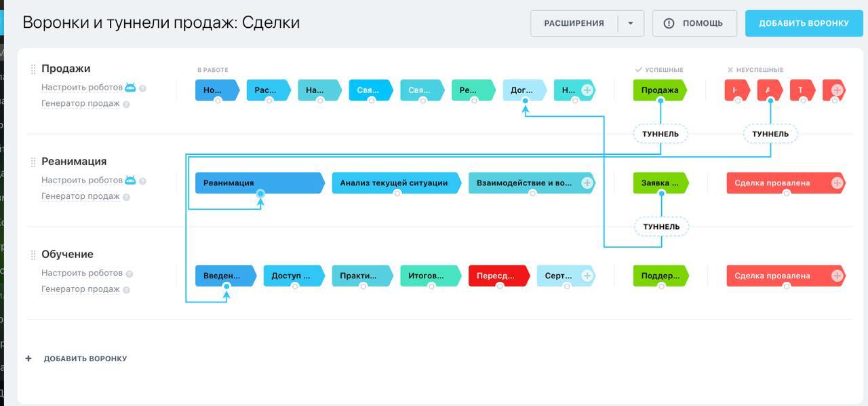Click help icon beside Генератор продаж in Продажи
The height and width of the screenshot is (406, 868).
click(x=127, y=105)
